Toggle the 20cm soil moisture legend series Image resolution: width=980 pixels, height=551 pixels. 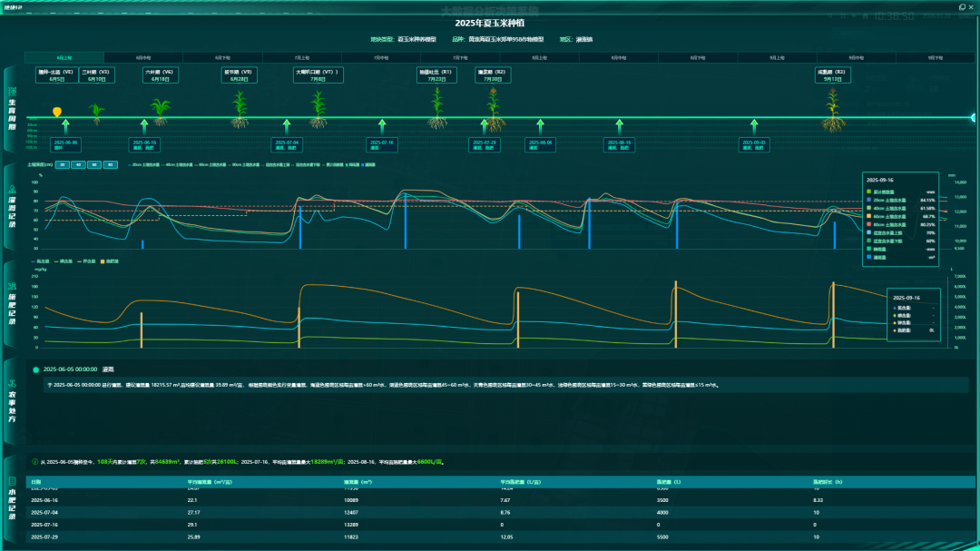point(143,165)
